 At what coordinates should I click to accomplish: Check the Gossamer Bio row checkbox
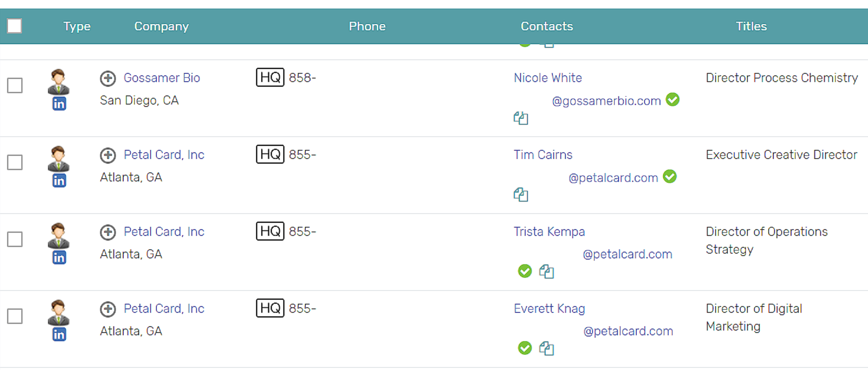(15, 85)
